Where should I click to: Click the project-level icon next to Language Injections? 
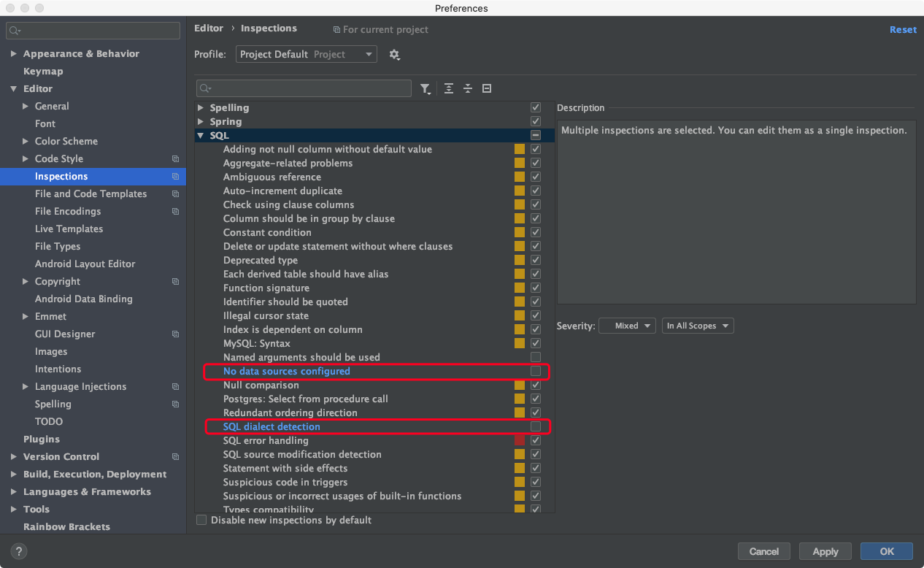pyautogui.click(x=175, y=387)
